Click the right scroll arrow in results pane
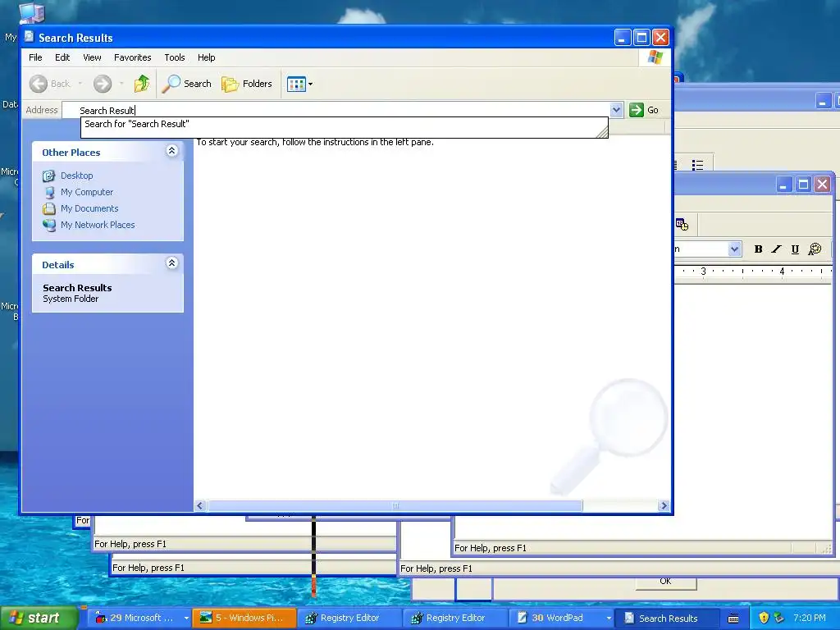 click(x=664, y=505)
